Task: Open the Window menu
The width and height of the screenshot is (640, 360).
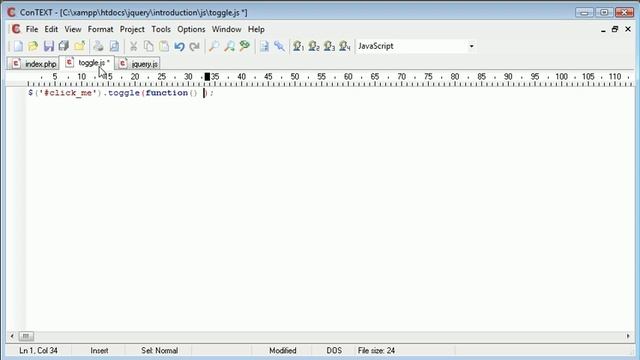Action: click(x=226, y=29)
